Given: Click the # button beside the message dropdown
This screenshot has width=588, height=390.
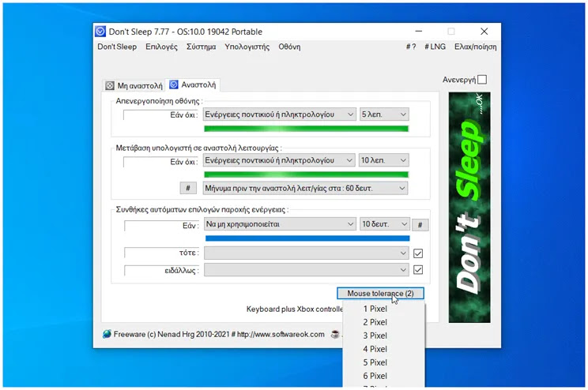Looking at the screenshot, I should click(x=188, y=188).
